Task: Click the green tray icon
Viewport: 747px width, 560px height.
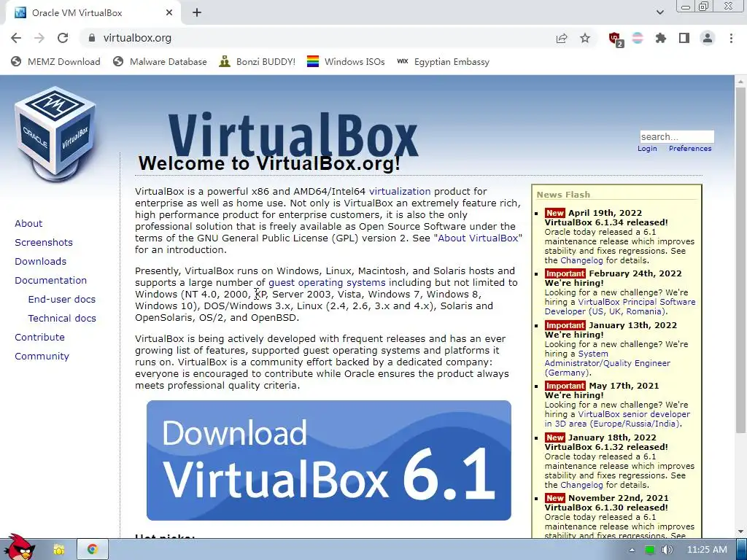Action: [x=649, y=550]
